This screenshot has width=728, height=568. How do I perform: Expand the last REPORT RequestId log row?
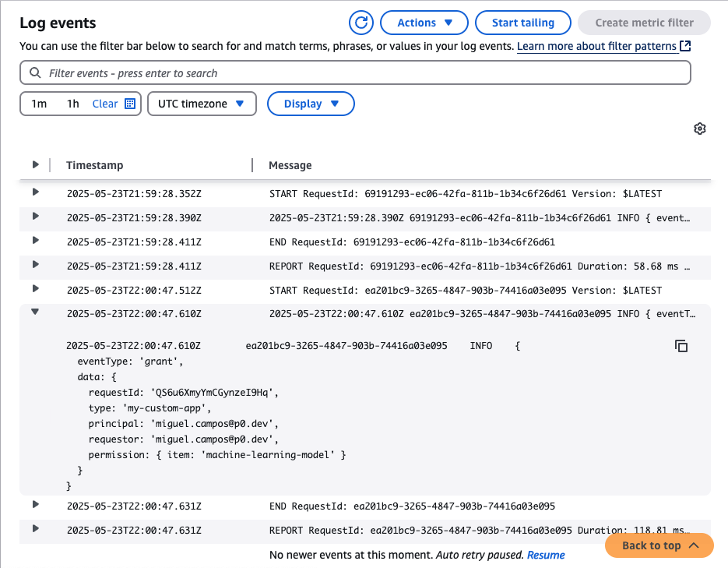35,529
